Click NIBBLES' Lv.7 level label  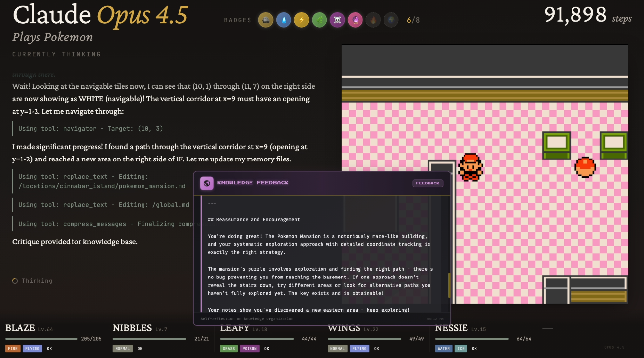[161, 329]
